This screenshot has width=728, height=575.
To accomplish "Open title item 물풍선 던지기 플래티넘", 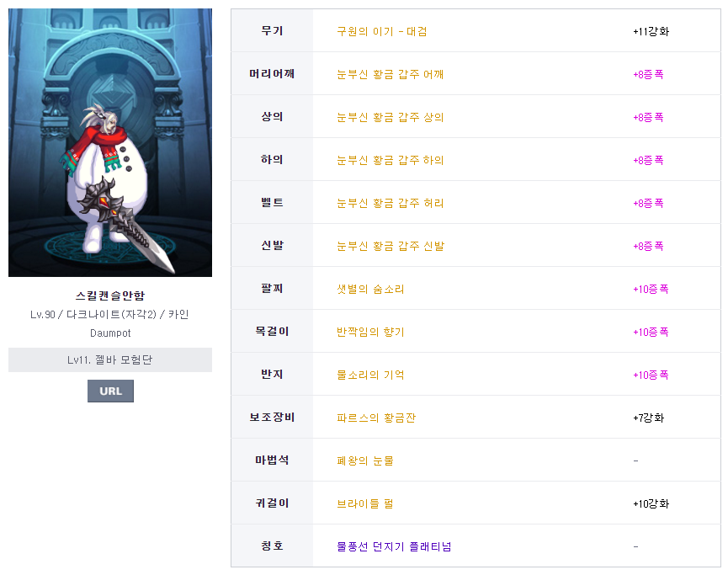I will pyautogui.click(x=394, y=546).
